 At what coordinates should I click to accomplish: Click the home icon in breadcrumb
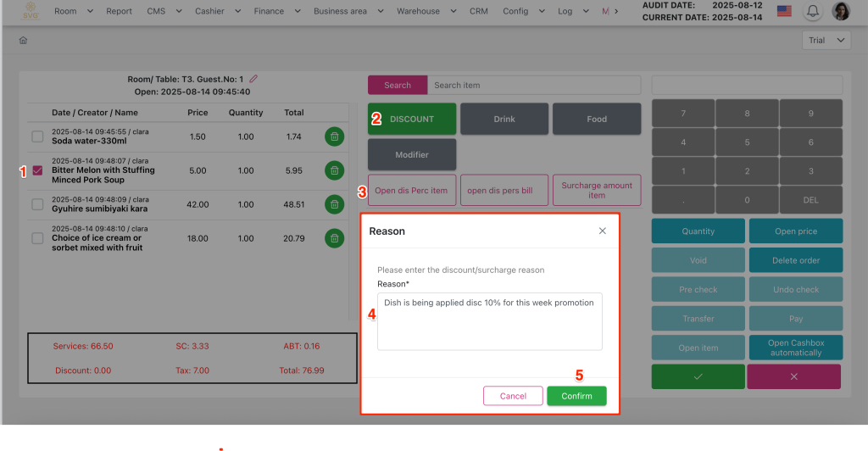coord(23,41)
